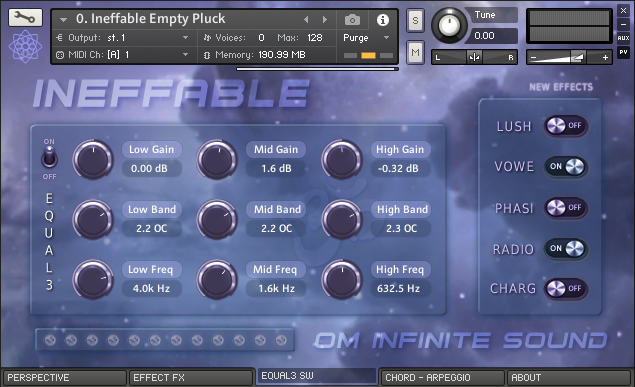Click the PV button
The width and height of the screenshot is (635, 387).
(623, 52)
